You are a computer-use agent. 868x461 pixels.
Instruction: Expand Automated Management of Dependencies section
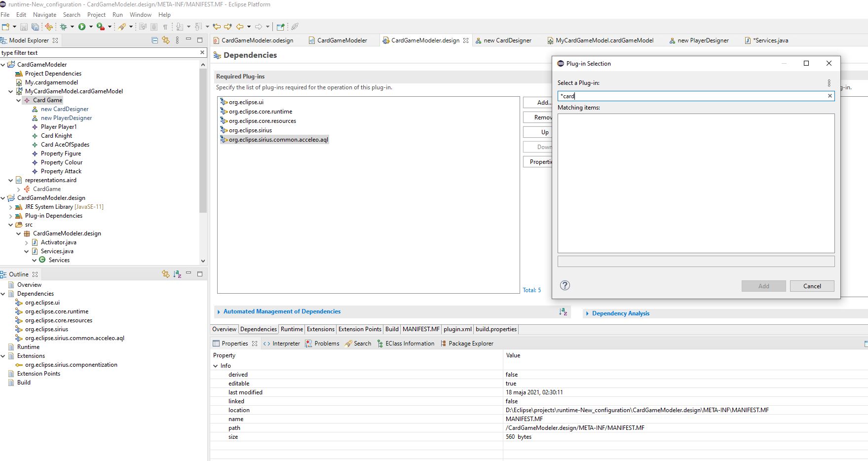pos(282,311)
